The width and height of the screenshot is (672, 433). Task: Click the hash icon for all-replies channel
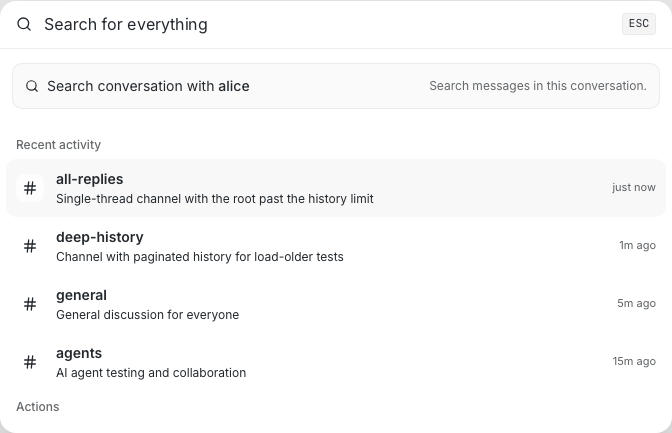point(30,188)
